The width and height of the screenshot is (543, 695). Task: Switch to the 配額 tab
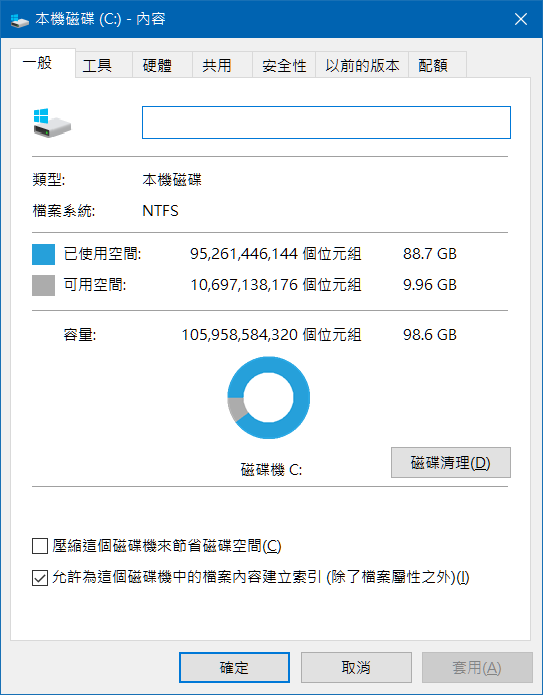[x=433, y=66]
